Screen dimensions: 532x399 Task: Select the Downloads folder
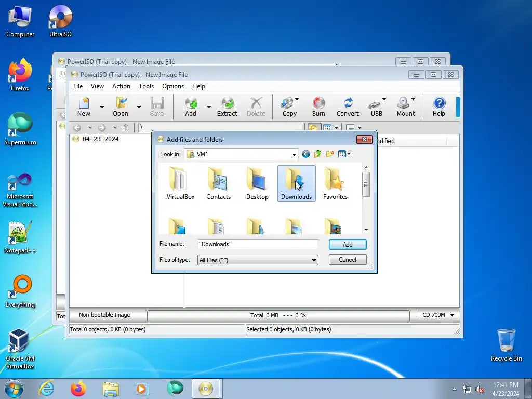click(297, 183)
